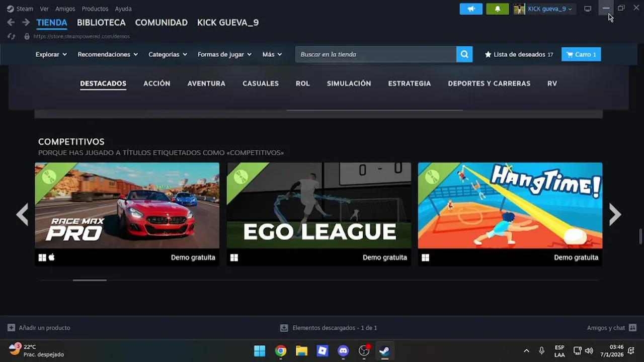Click the Buscar en la tienda field
Viewport: 644px width, 362px height.
(376, 54)
